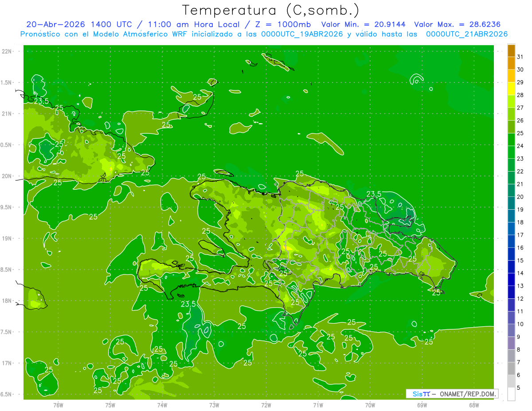Viewport: 532px width, 411px height.
Task: Click the Temperatura (C,somb.) title
Action: (x=271, y=10)
